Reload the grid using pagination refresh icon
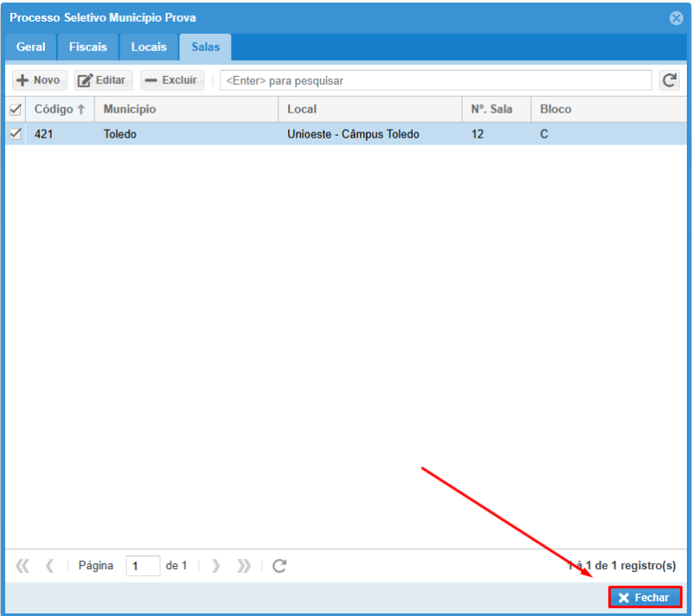692x616 pixels. point(279,566)
